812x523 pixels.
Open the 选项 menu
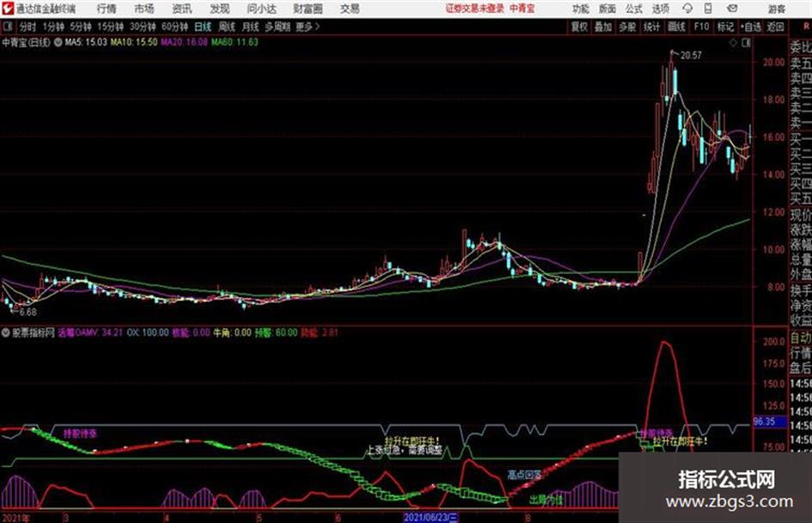(660, 9)
